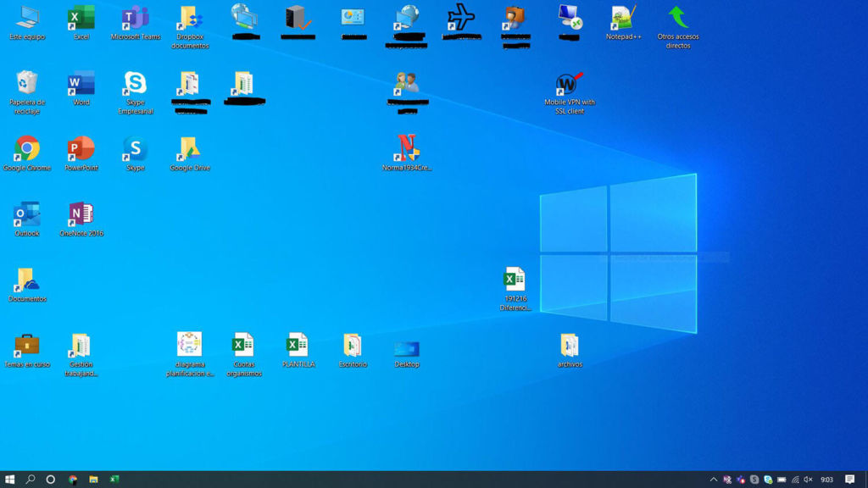868x488 pixels.
Task: Open the Action Center notifications panel
Action: point(850,480)
